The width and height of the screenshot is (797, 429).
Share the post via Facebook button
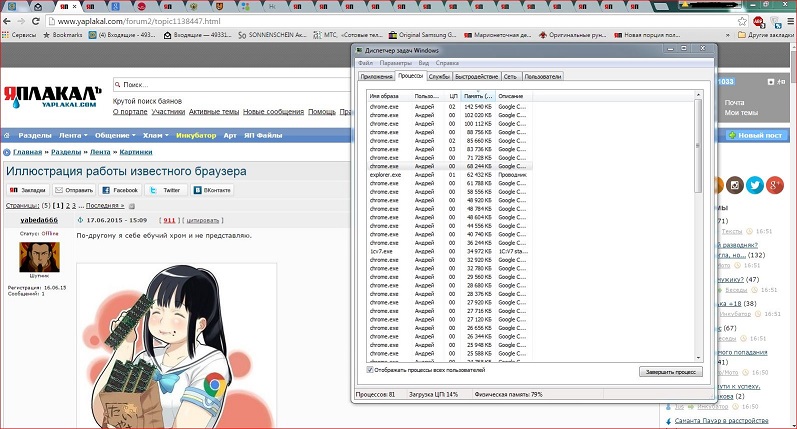(x=120, y=190)
